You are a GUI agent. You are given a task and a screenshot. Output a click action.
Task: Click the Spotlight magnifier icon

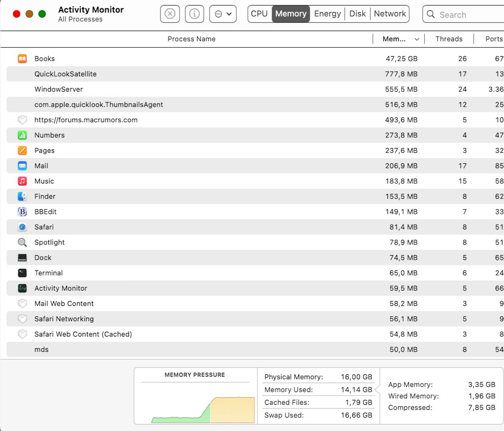[x=22, y=242]
